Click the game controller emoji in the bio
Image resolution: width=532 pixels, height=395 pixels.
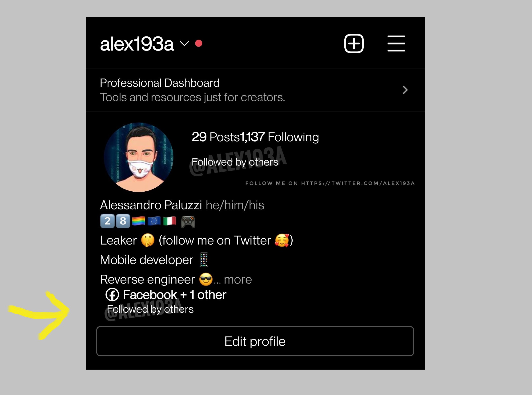pos(188,221)
